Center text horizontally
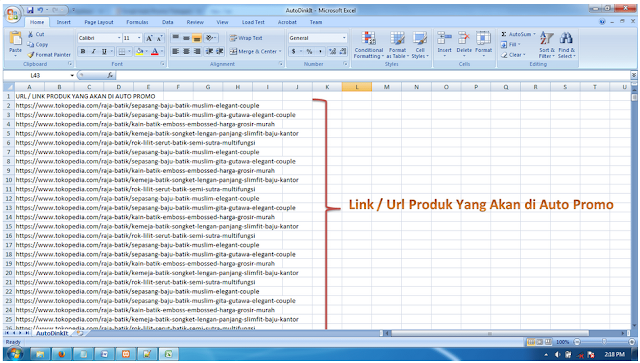 click(x=186, y=51)
